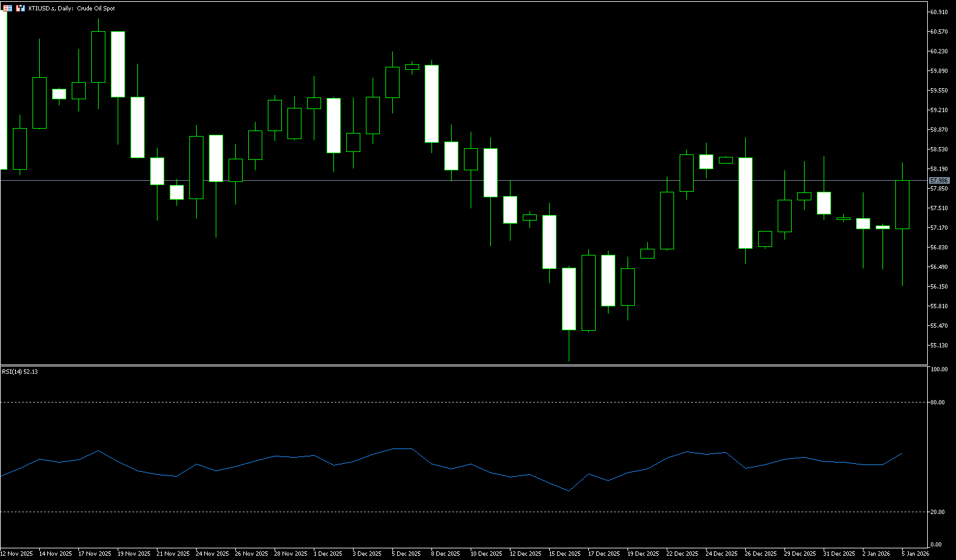The height and width of the screenshot is (560, 956).
Task: Select the dashed RSI 20 oversold line
Action: (x=429, y=512)
